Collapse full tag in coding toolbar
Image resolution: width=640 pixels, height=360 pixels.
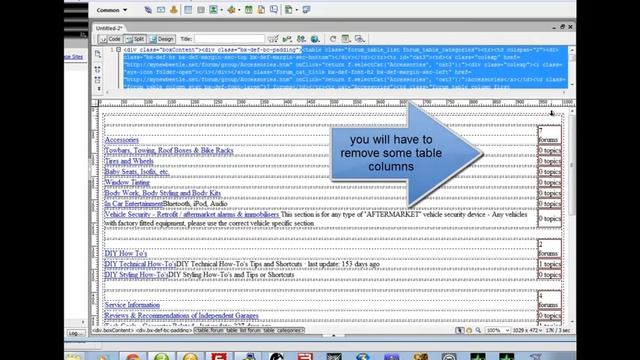98,69
